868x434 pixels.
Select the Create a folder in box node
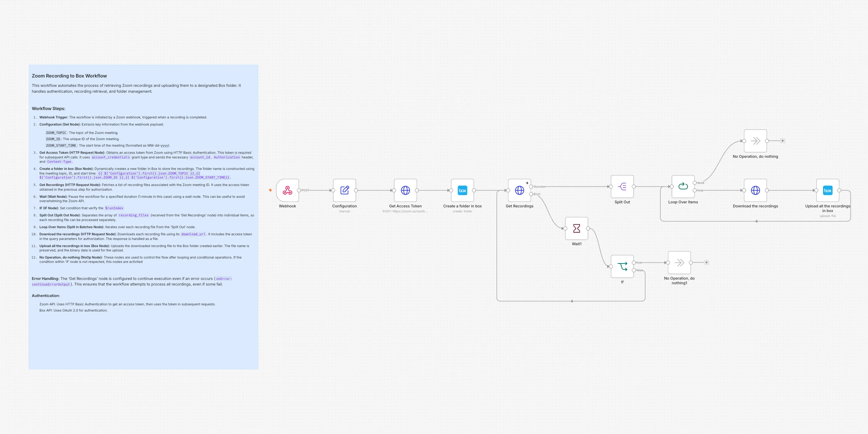[x=462, y=190]
